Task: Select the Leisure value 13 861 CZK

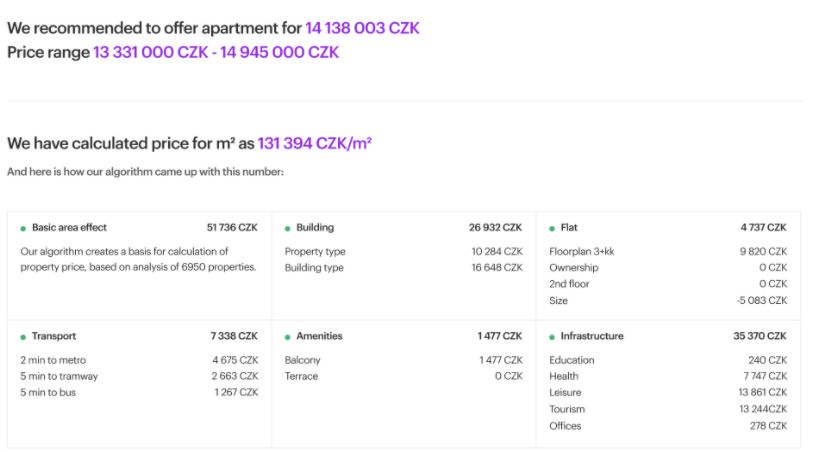Action: [763, 392]
